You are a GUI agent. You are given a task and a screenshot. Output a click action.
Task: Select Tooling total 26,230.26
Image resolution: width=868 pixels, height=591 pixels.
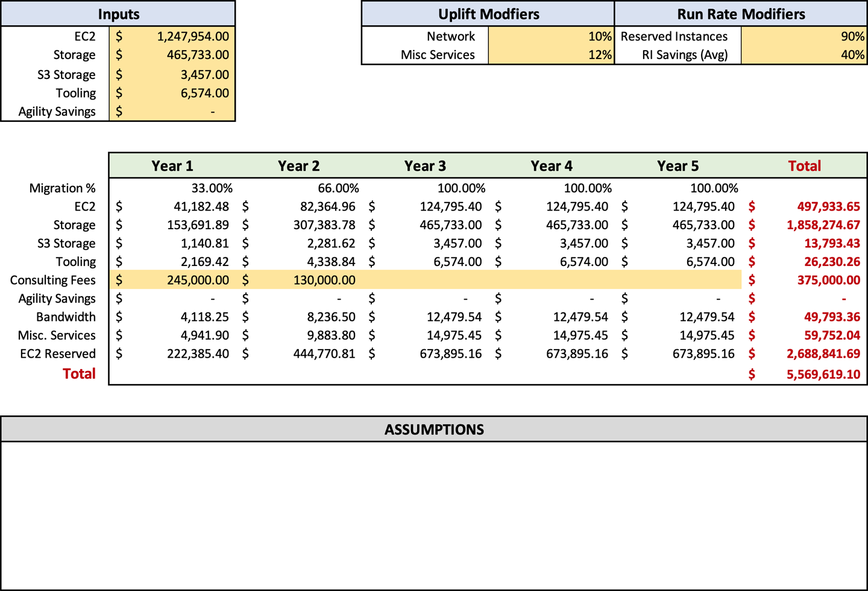(832, 262)
